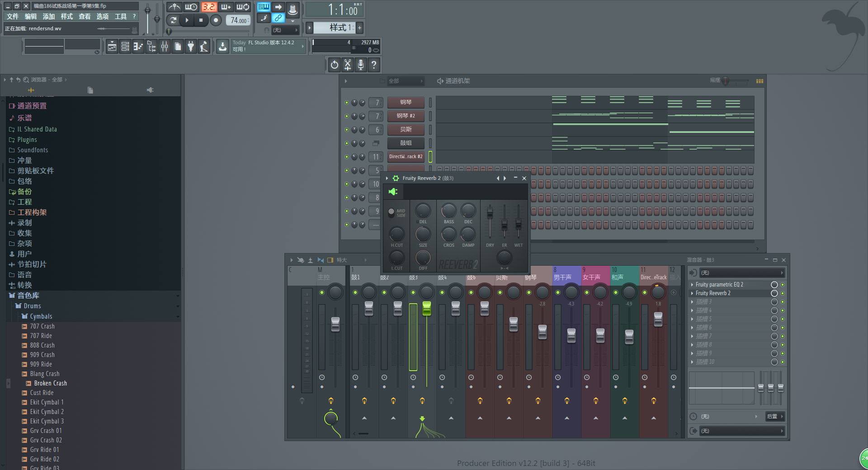Mute mixer track 和声 green LED

[616, 292]
